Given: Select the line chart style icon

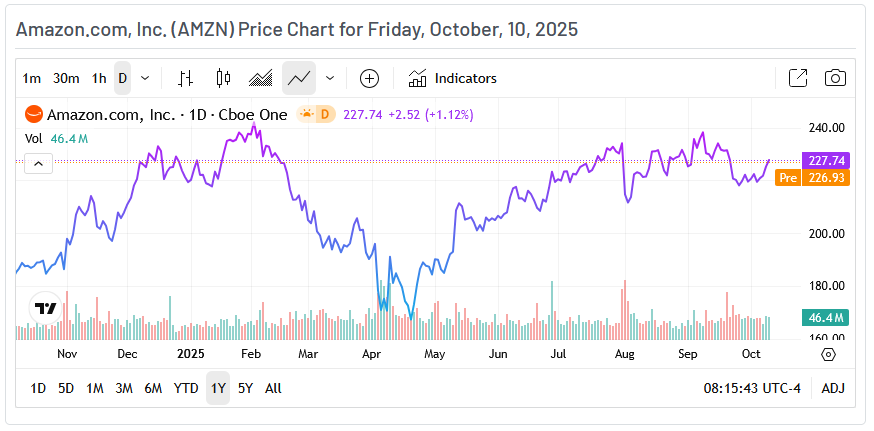Looking at the screenshot, I should click(298, 78).
